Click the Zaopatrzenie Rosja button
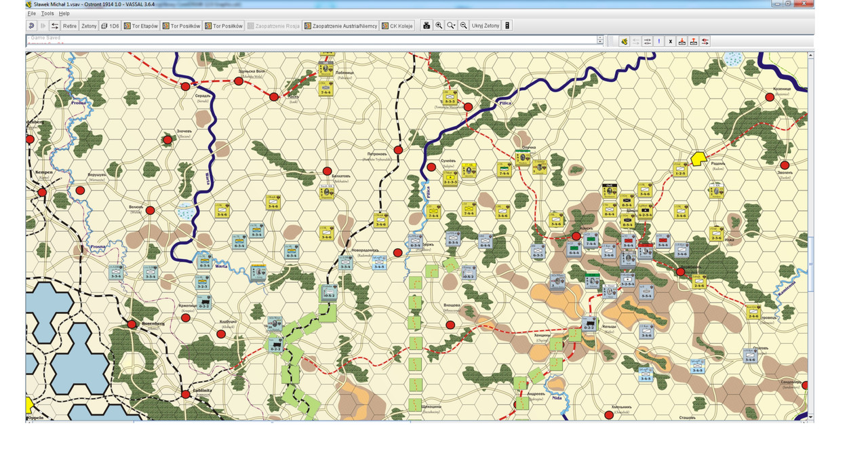Image resolution: width=868 pixels, height=470 pixels. (273, 26)
